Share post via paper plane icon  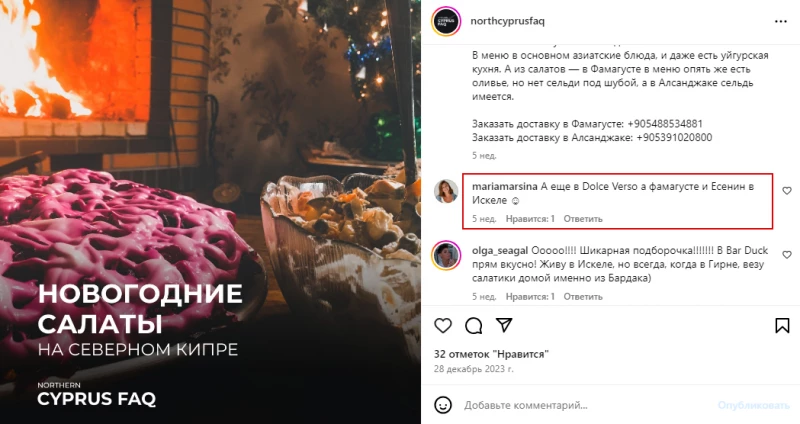pos(504,325)
